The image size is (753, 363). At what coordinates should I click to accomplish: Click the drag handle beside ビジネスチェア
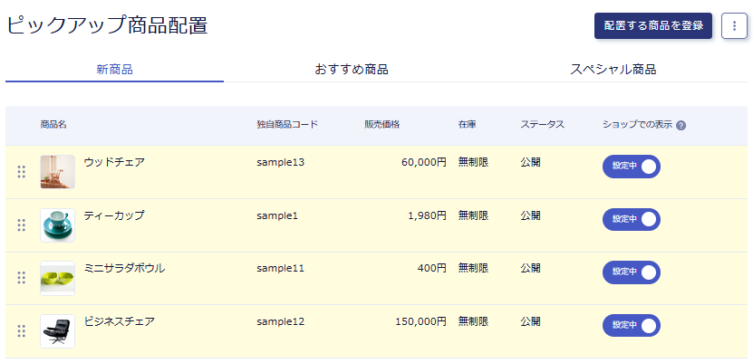click(21, 331)
